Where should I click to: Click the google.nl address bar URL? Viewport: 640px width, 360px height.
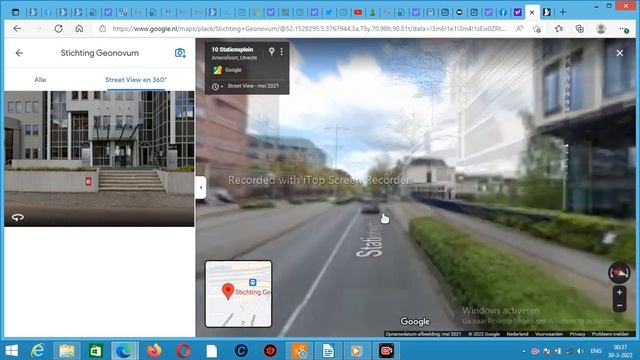309,29
